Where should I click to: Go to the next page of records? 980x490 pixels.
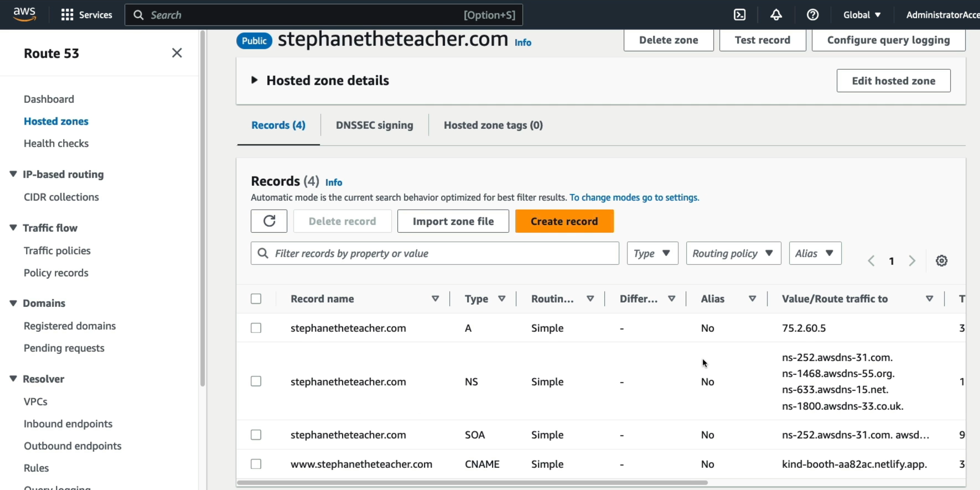click(x=912, y=261)
